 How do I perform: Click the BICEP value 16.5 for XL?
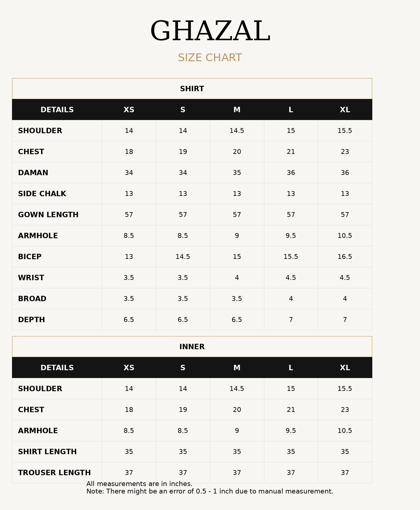click(345, 257)
